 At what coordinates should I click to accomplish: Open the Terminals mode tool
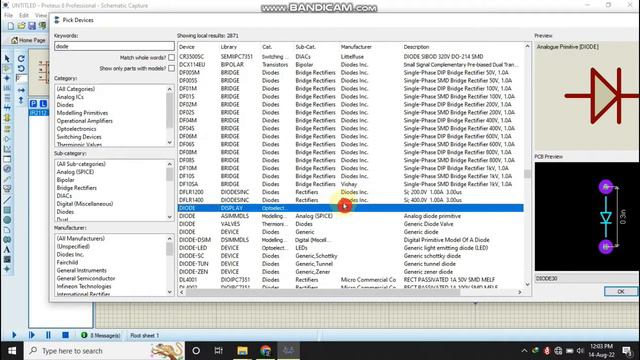point(7,129)
